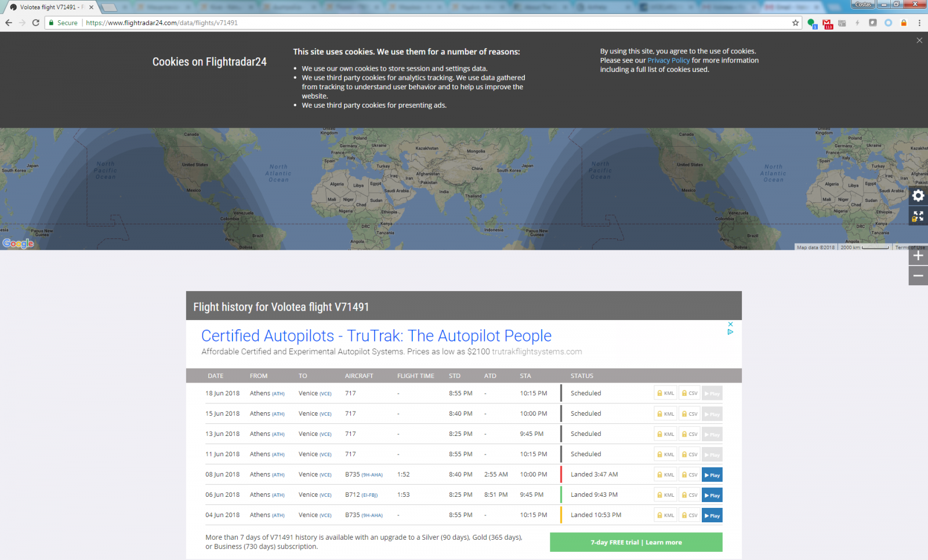
Task: Select 'Landed 3:47 AM' status text
Action: pos(594,474)
